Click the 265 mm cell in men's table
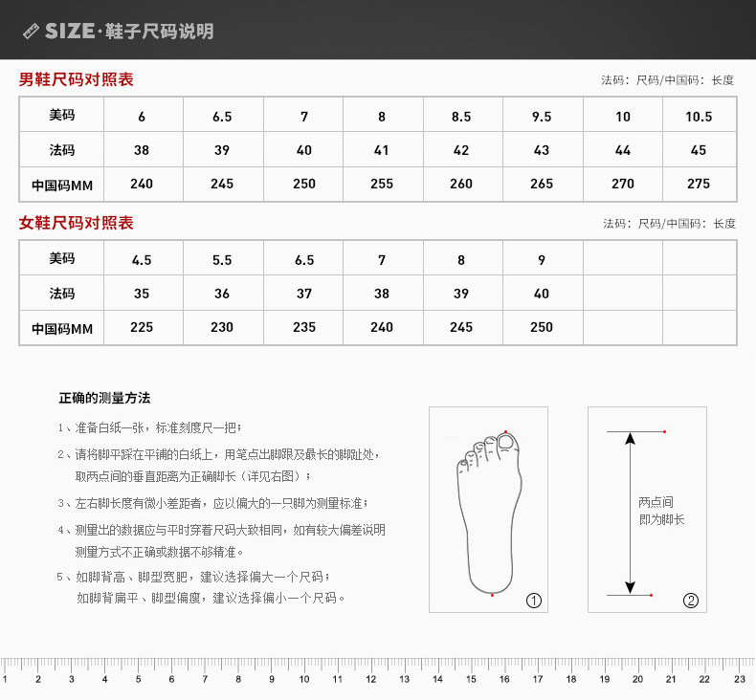 click(x=542, y=184)
